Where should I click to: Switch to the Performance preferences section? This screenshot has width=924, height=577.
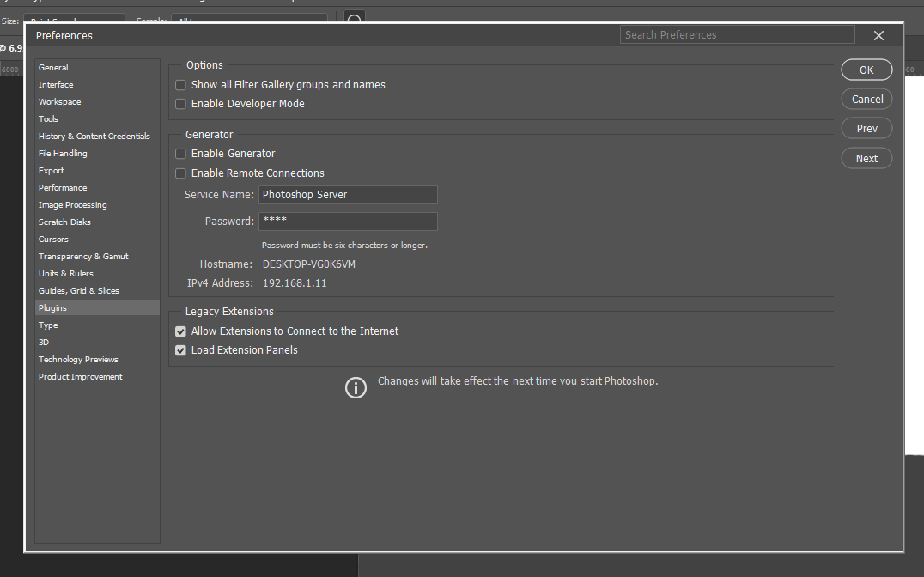click(x=63, y=187)
